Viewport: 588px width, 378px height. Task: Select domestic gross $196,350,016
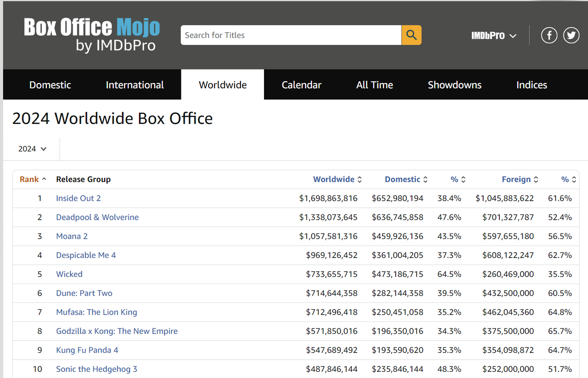click(x=398, y=331)
